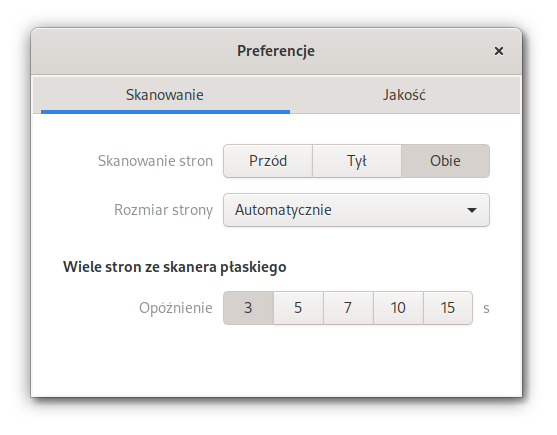This screenshot has height=435, width=557.
Task: Choose the Tył side option
Action: coord(357,161)
